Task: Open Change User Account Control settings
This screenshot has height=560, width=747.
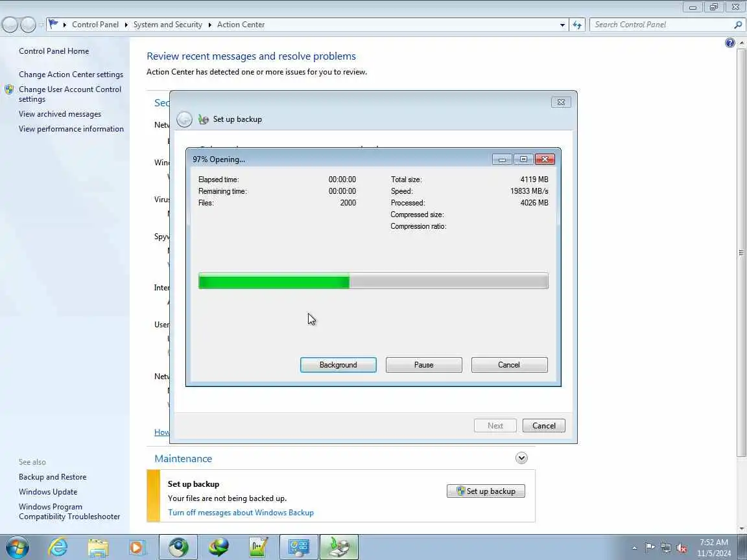Action: click(x=70, y=94)
